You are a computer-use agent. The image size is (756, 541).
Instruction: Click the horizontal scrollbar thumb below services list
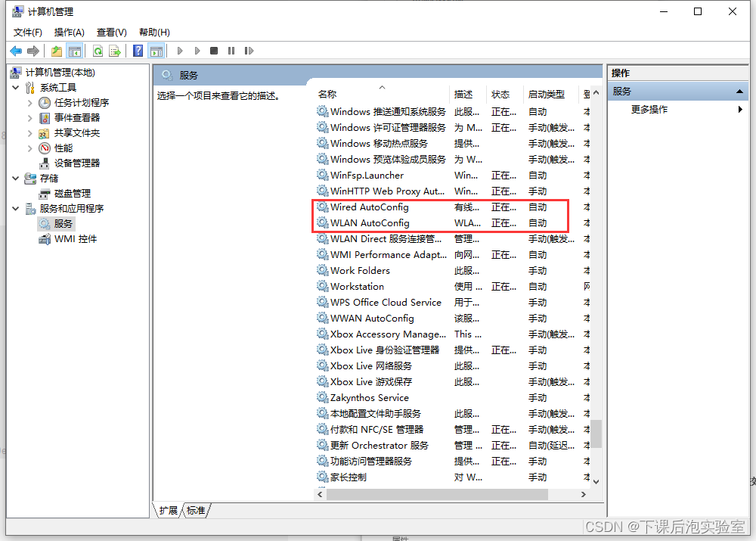[437, 494]
